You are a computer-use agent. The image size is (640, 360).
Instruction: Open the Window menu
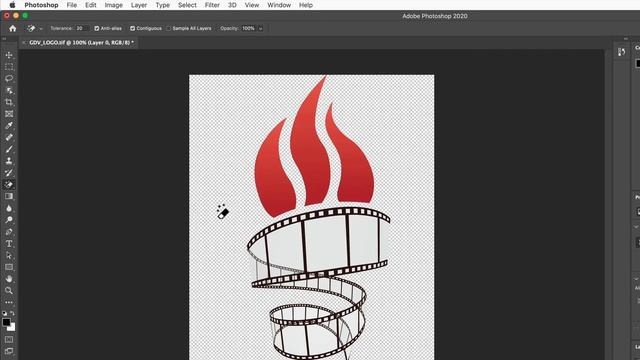coord(279,5)
